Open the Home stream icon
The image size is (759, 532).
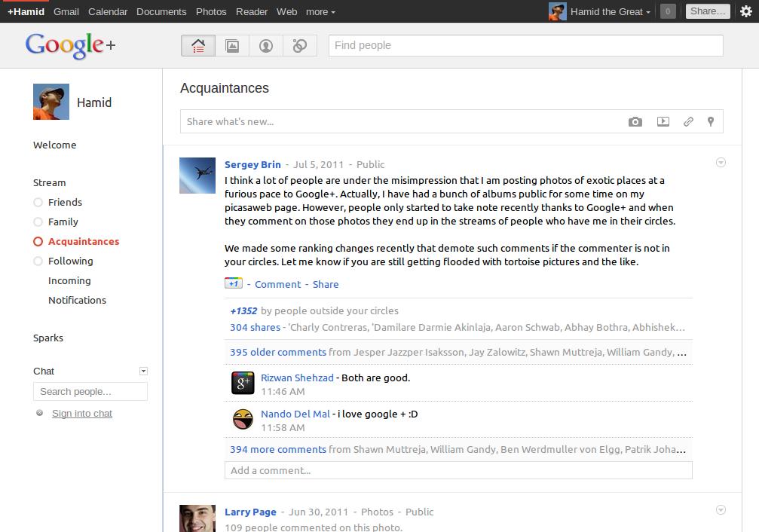click(x=198, y=46)
